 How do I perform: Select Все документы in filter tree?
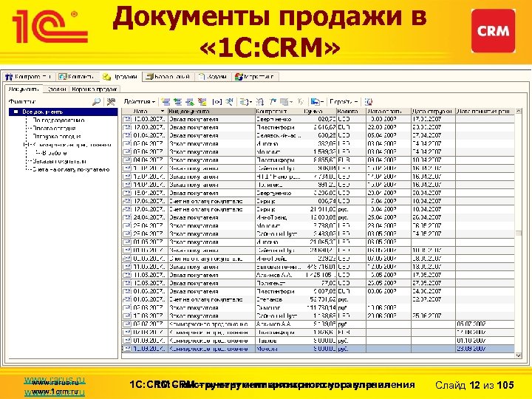(42, 112)
